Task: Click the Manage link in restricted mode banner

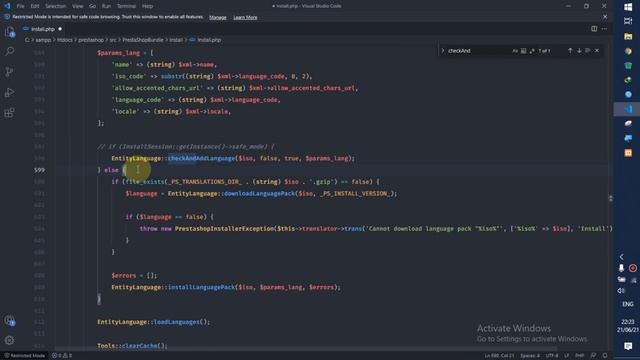Action: click(x=218, y=18)
